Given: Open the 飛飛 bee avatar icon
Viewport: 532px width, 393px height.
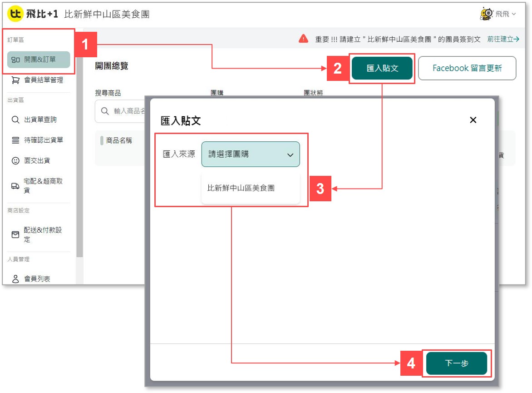Looking at the screenshot, I should click(x=486, y=14).
